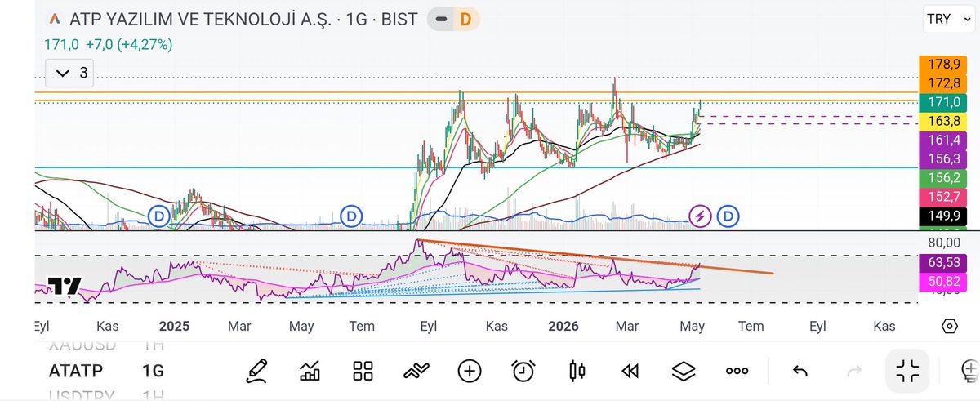Change the 1G interval next to ATATP
Viewport: 980px width, 401px height.
(x=154, y=371)
